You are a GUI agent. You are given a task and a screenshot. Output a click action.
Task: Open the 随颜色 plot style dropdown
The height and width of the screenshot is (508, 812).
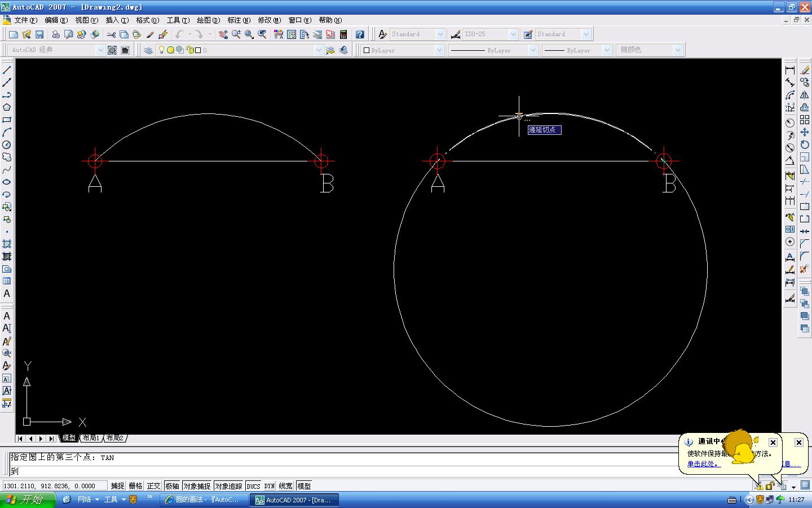pos(678,50)
